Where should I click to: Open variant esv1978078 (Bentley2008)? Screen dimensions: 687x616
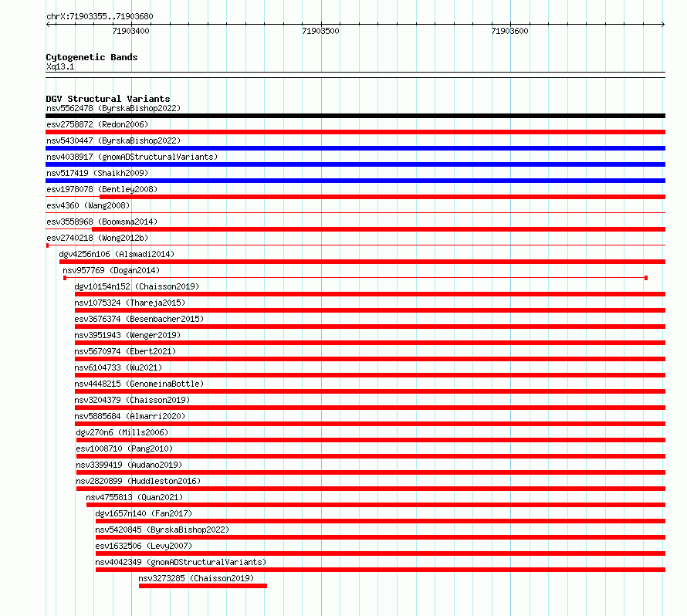click(102, 189)
